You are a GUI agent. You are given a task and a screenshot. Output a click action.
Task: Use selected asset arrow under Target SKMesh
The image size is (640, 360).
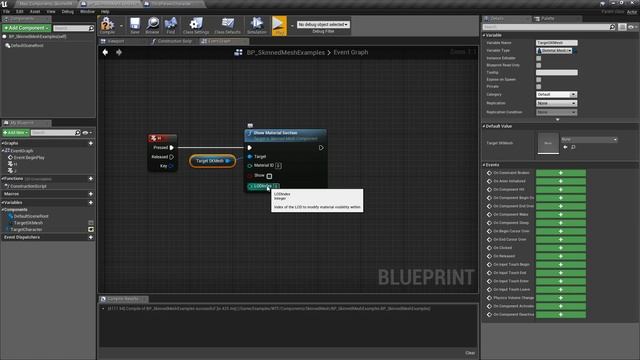tap(565, 147)
